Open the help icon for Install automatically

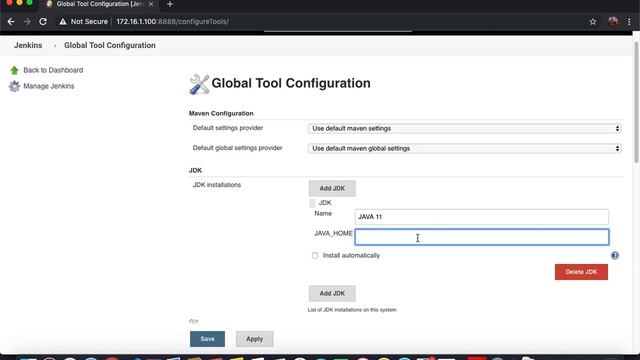(615, 256)
